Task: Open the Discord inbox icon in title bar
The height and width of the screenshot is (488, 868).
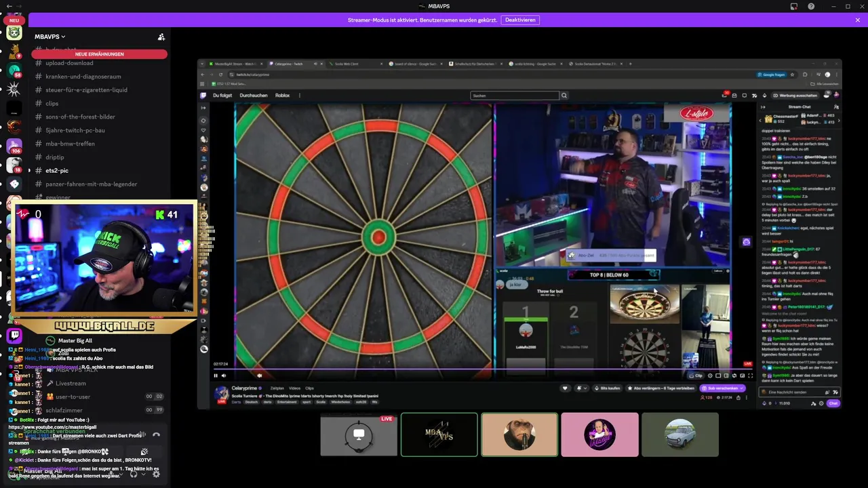Action: (793, 6)
